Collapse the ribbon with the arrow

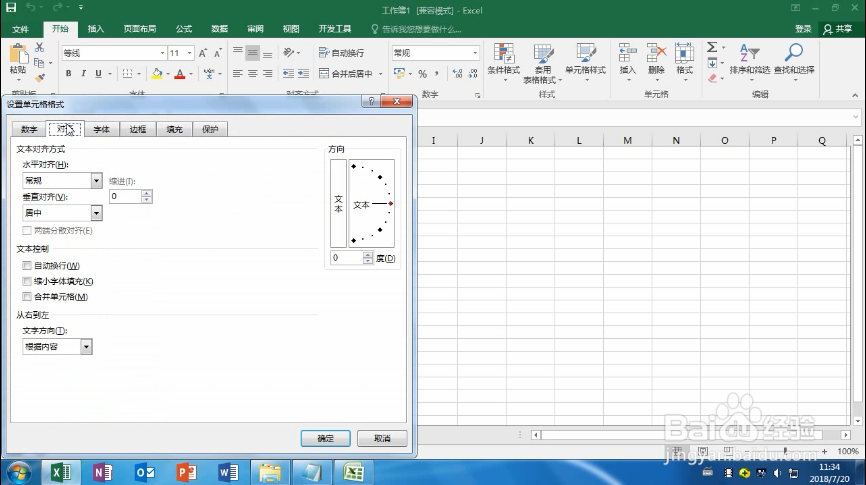coord(855,95)
